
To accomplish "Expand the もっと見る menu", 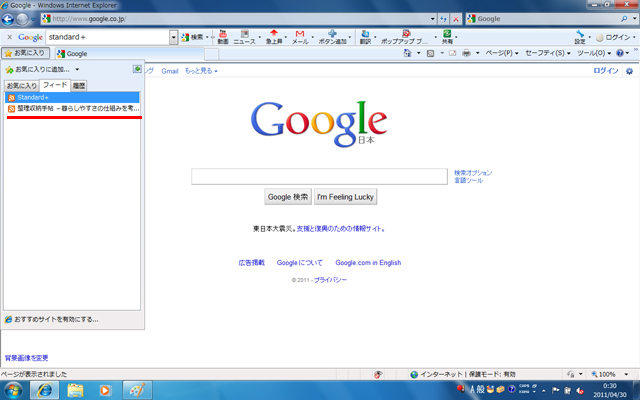I will pyautogui.click(x=201, y=71).
